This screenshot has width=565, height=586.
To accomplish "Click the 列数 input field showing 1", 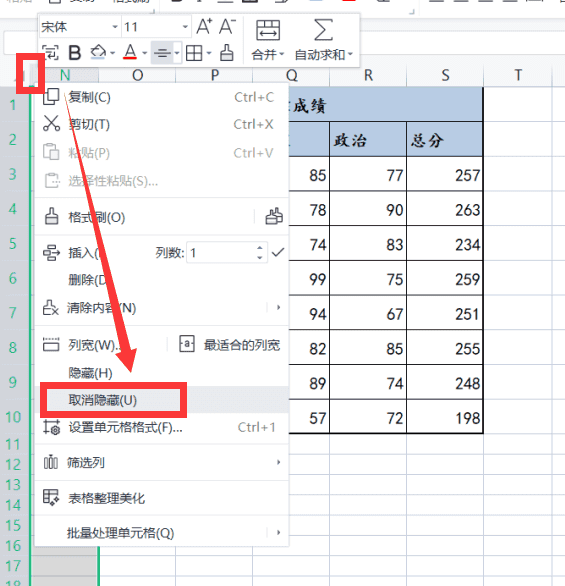I will pyautogui.click(x=221, y=253).
